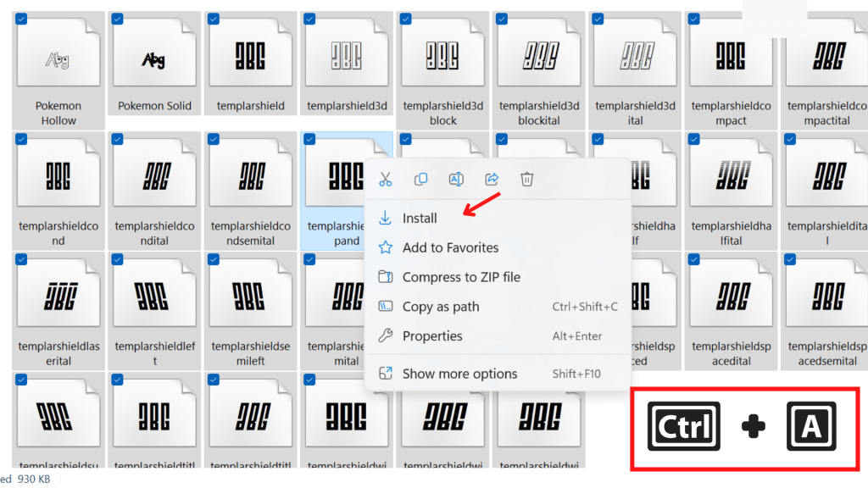
Task: Select the templarshield font file icon
Action: 250,53
